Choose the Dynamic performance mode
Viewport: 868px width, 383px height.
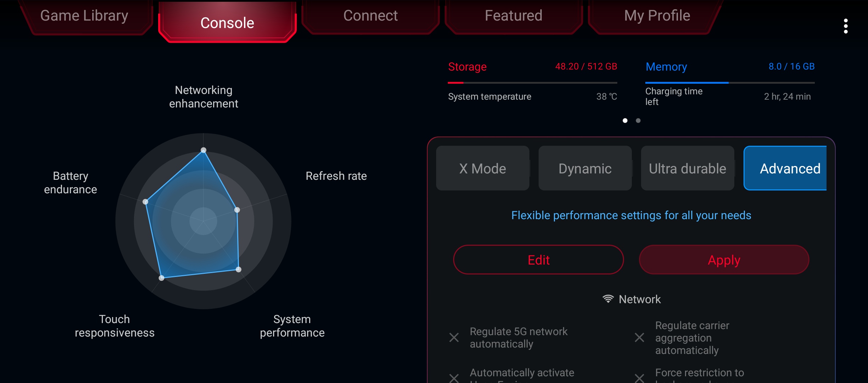pyautogui.click(x=585, y=168)
